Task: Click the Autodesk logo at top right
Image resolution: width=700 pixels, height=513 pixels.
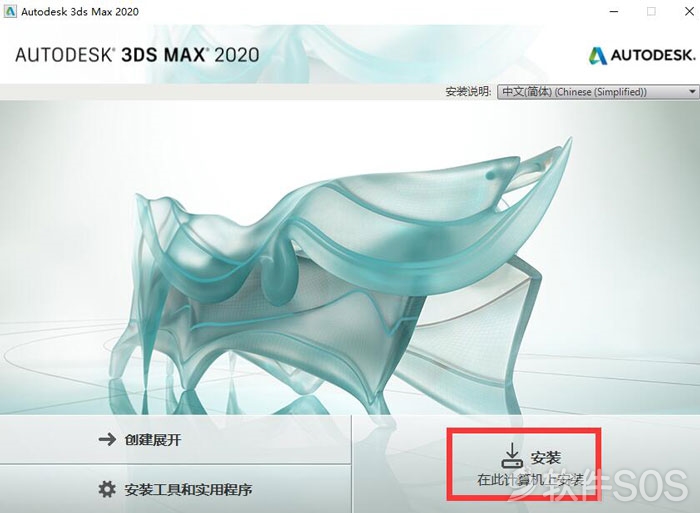Action: (642, 55)
